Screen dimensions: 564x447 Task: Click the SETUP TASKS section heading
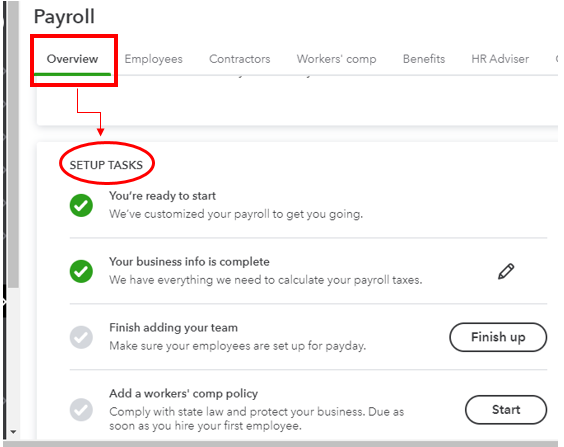(x=106, y=165)
